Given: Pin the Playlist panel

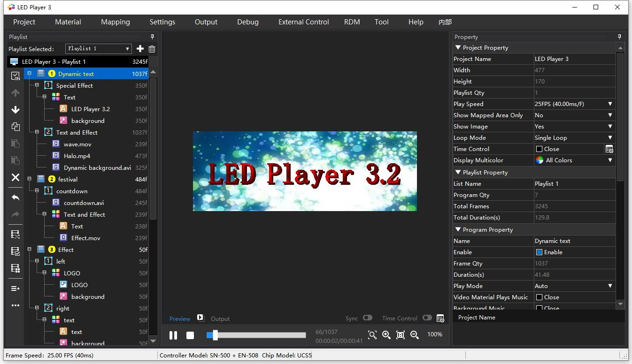Looking at the screenshot, I should (152, 37).
